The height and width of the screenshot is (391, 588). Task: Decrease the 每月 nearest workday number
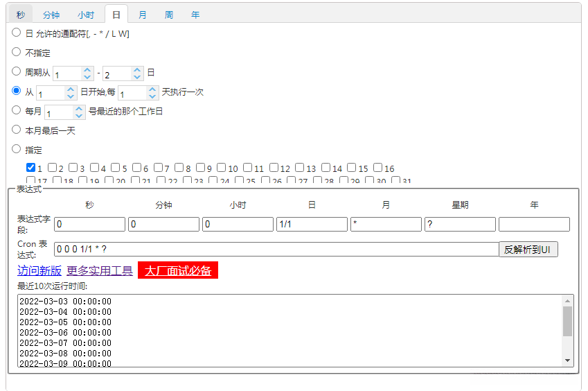(x=79, y=116)
